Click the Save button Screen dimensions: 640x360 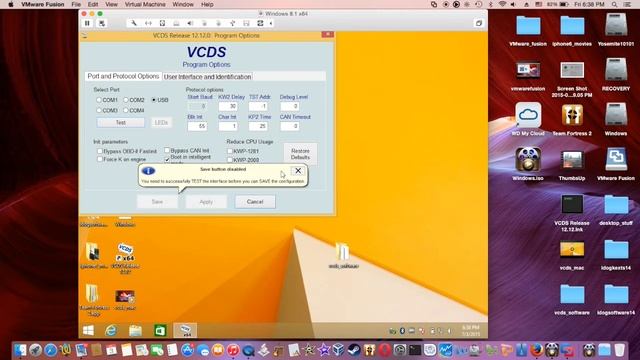point(157,202)
